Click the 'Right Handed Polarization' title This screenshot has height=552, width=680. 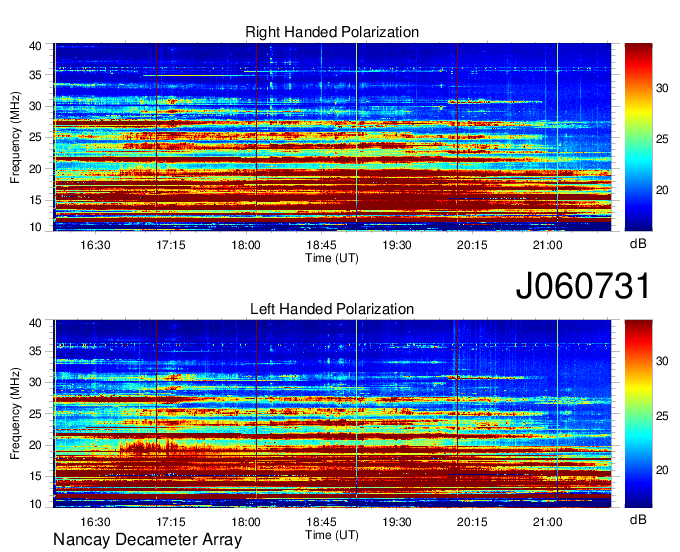pyautogui.click(x=332, y=32)
